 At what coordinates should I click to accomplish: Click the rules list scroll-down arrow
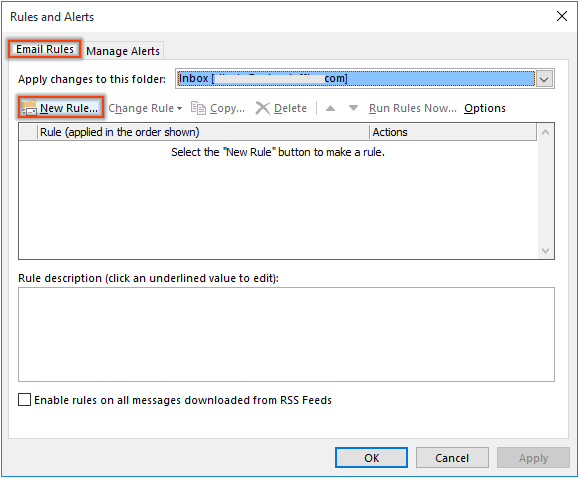(x=545, y=251)
